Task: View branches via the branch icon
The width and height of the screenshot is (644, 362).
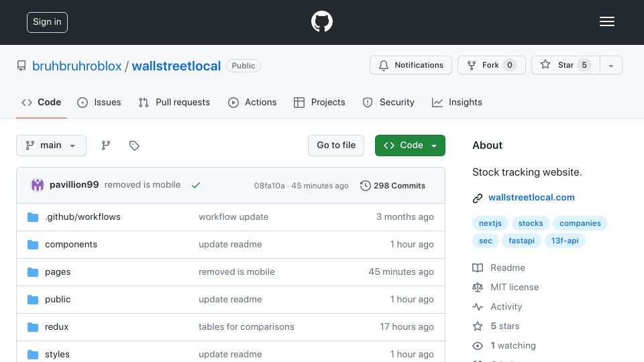Action: [106, 145]
